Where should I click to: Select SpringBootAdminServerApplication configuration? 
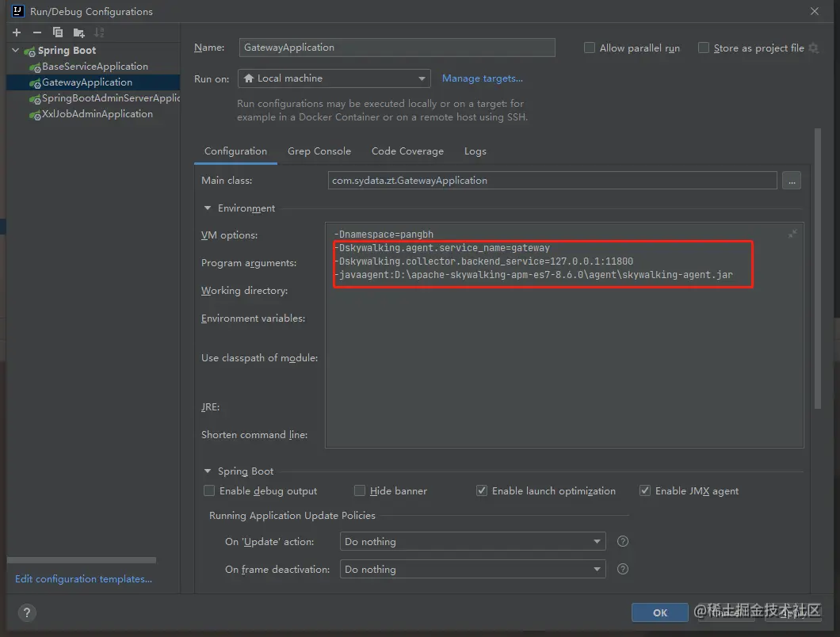[94, 98]
